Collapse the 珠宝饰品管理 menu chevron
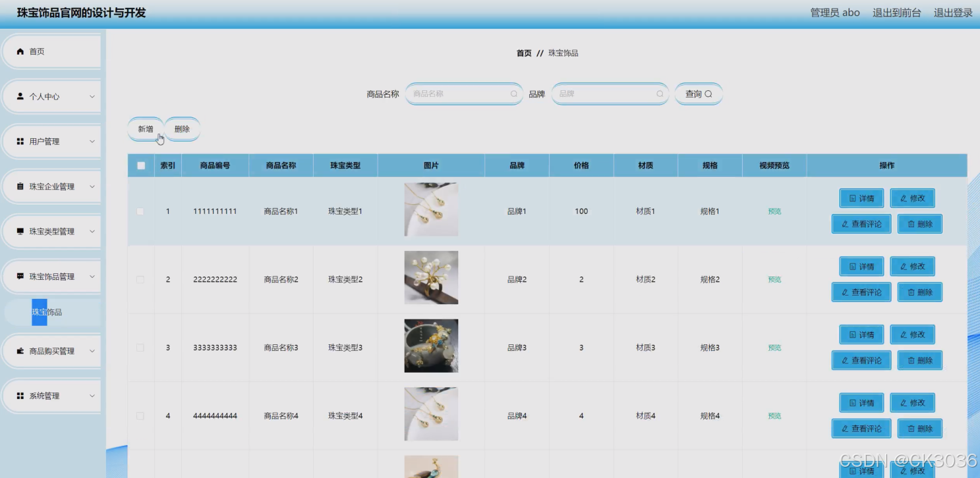This screenshot has width=980, height=478. [92, 277]
